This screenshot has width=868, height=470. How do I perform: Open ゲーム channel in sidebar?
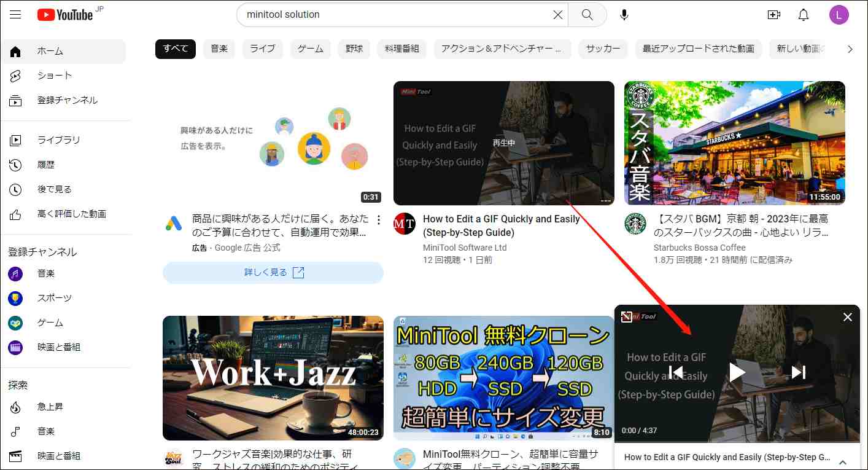64,323
